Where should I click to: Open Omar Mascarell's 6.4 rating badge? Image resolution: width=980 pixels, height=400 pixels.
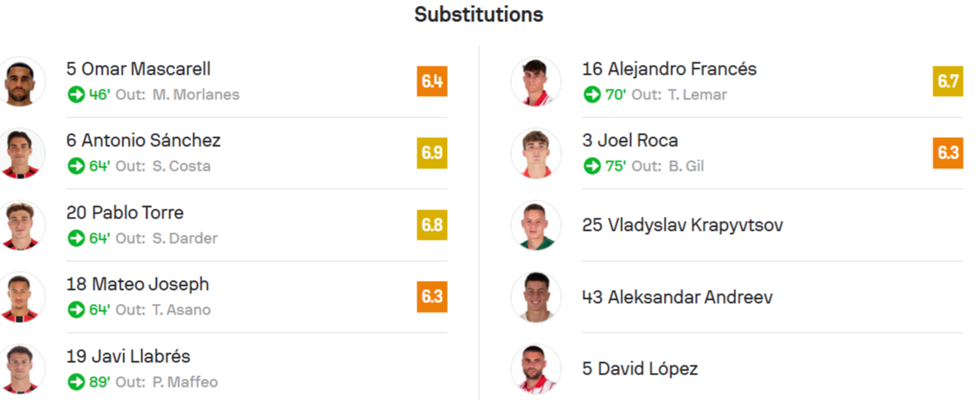(x=432, y=81)
